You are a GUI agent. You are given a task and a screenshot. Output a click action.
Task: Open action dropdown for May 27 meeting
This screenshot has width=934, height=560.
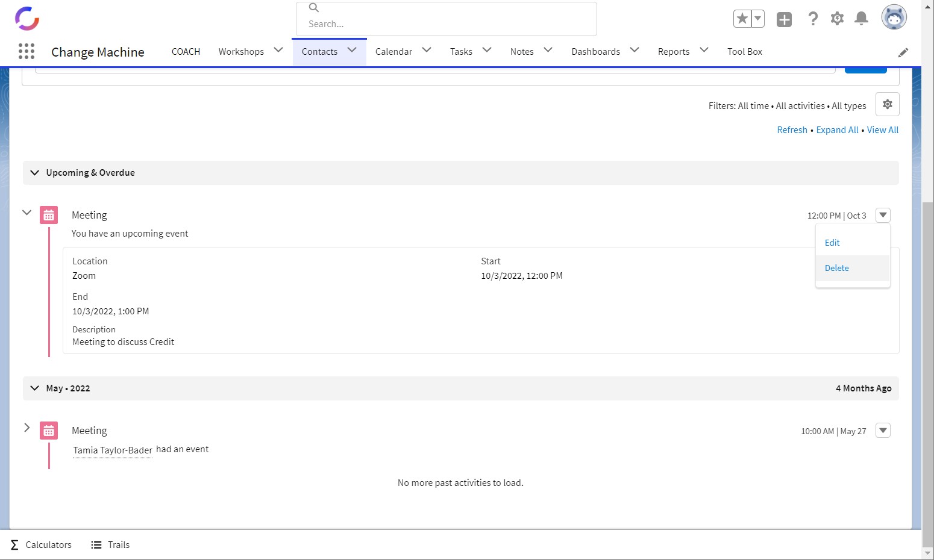(883, 431)
